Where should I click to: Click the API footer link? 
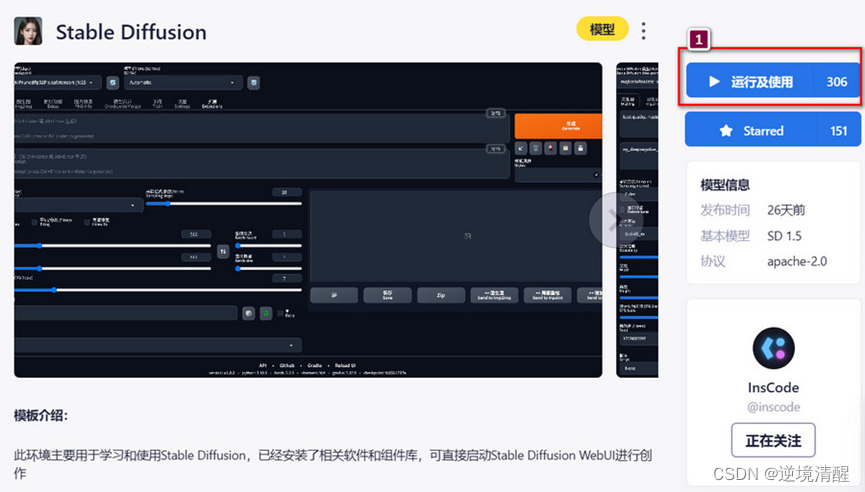(x=263, y=365)
